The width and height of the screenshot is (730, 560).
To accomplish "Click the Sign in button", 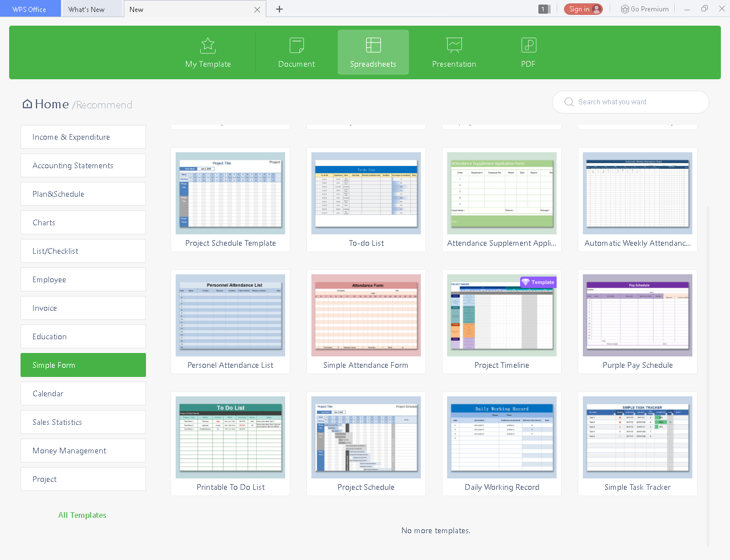I will pyautogui.click(x=583, y=9).
